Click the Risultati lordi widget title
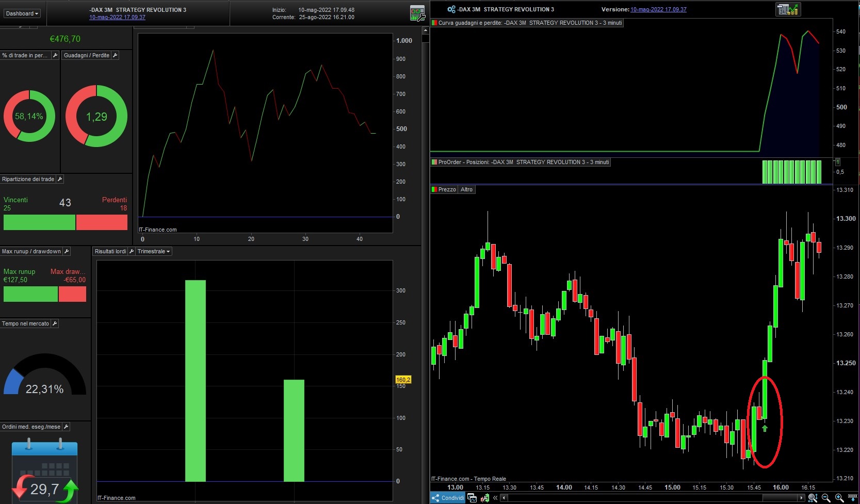Screen dimensions: 860x504 pyautogui.click(x=110, y=251)
